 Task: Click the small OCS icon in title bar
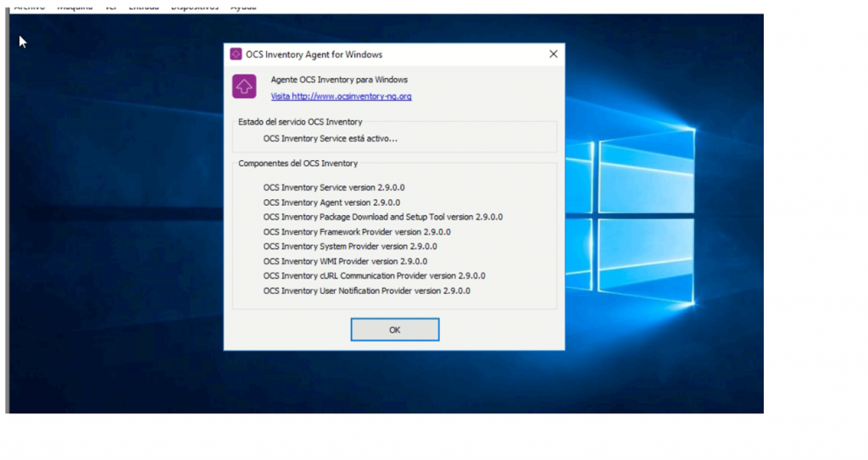(x=236, y=54)
